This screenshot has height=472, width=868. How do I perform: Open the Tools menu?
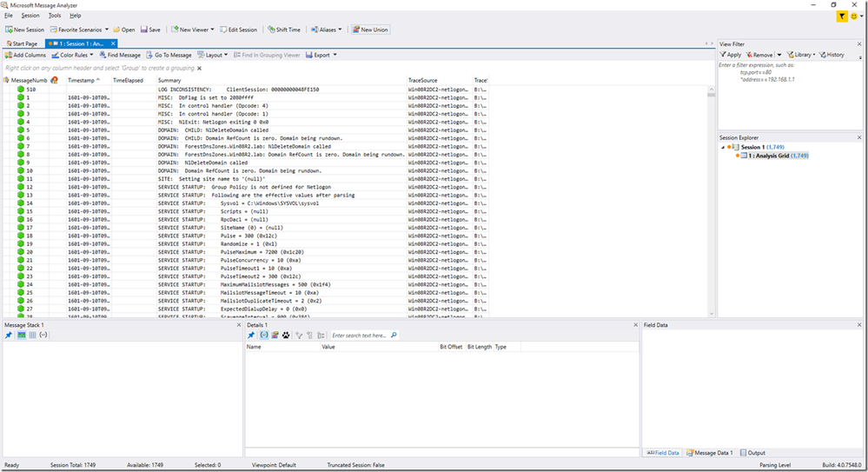[55, 16]
